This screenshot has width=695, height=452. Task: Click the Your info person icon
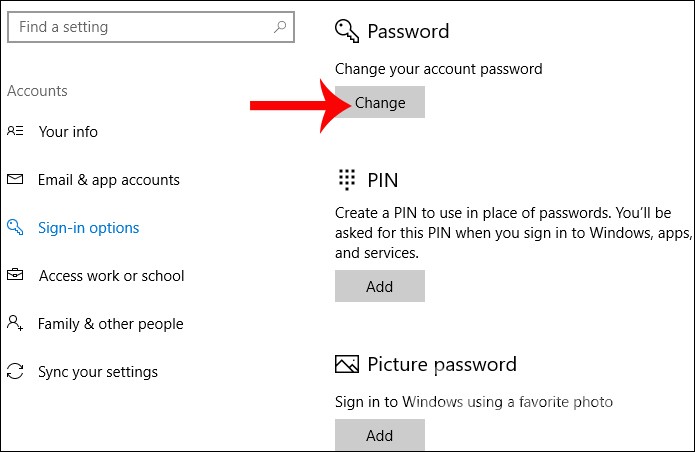tap(15, 131)
